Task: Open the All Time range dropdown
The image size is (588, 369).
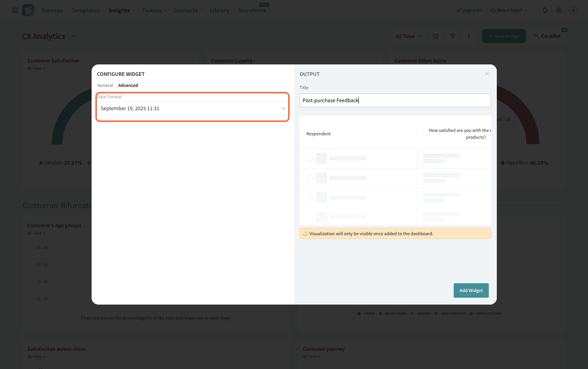Action: coord(408,36)
